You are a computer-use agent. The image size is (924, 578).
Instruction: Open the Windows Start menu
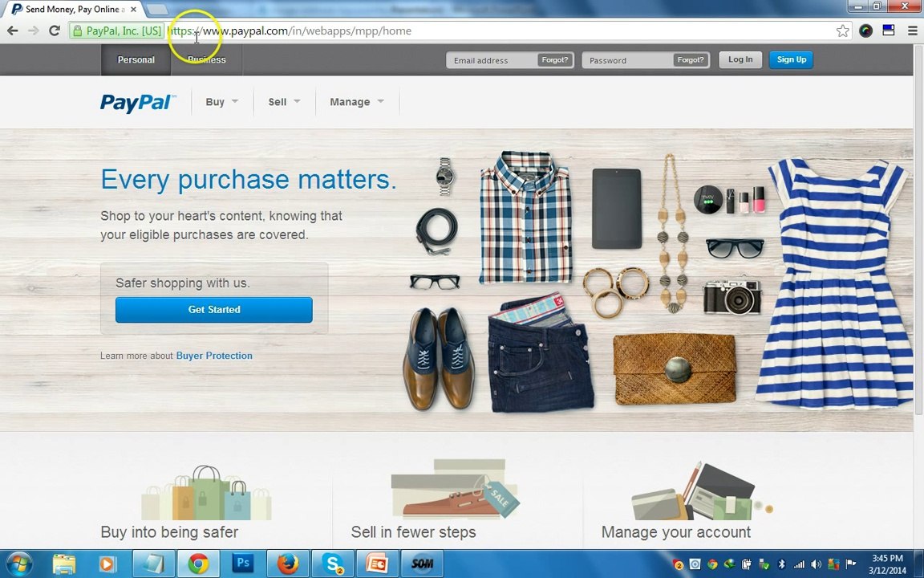[19, 564]
